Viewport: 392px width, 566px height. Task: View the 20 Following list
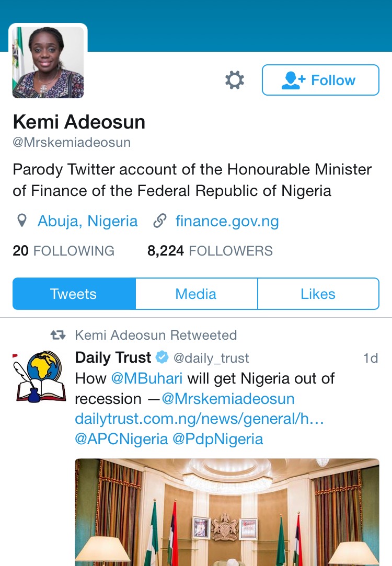pos(63,251)
